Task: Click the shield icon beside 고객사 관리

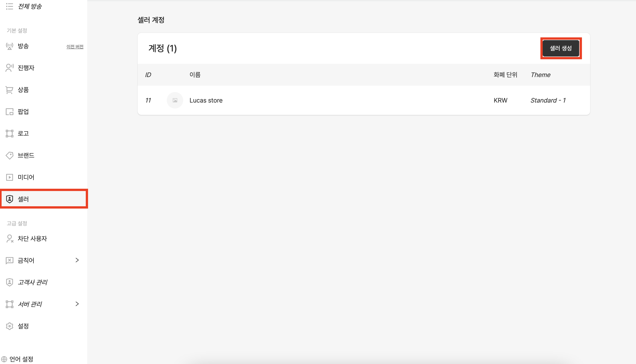Action: [10, 282]
